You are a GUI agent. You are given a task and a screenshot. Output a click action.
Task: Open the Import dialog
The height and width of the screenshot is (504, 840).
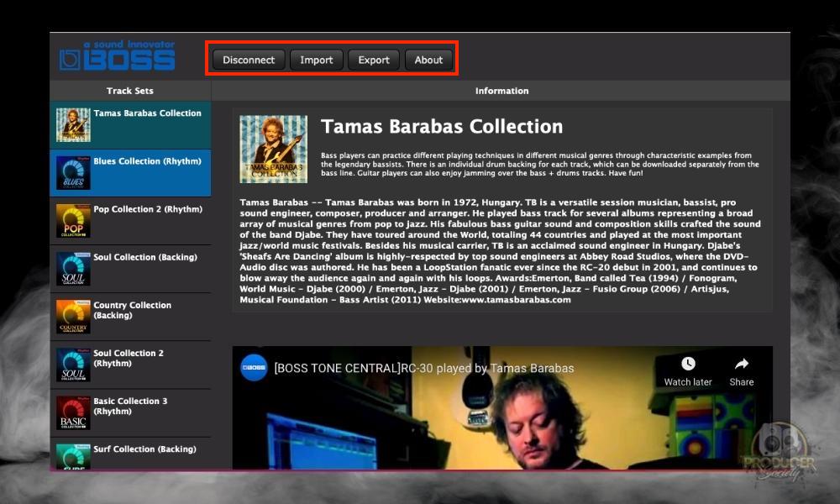[x=316, y=60]
